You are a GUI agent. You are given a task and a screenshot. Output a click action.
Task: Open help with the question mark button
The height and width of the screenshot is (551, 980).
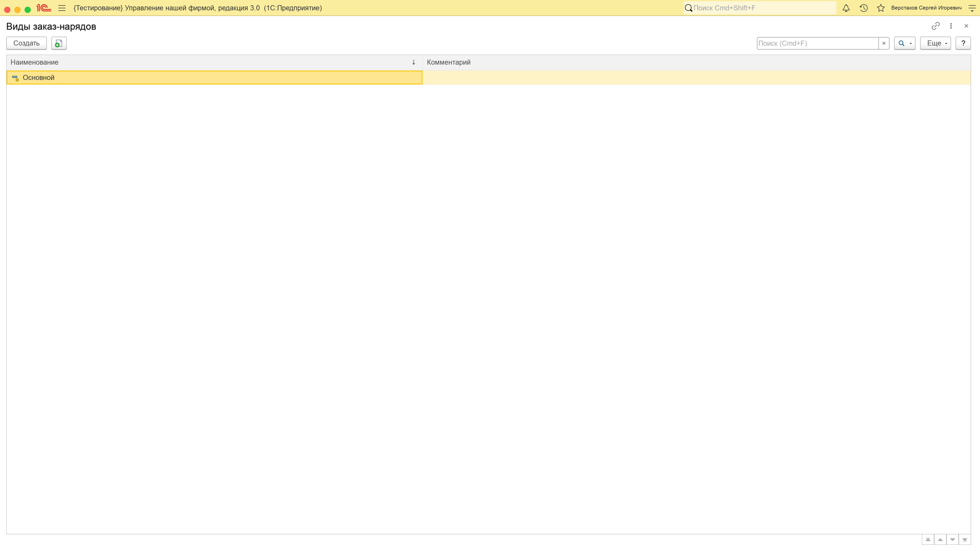[x=963, y=43]
